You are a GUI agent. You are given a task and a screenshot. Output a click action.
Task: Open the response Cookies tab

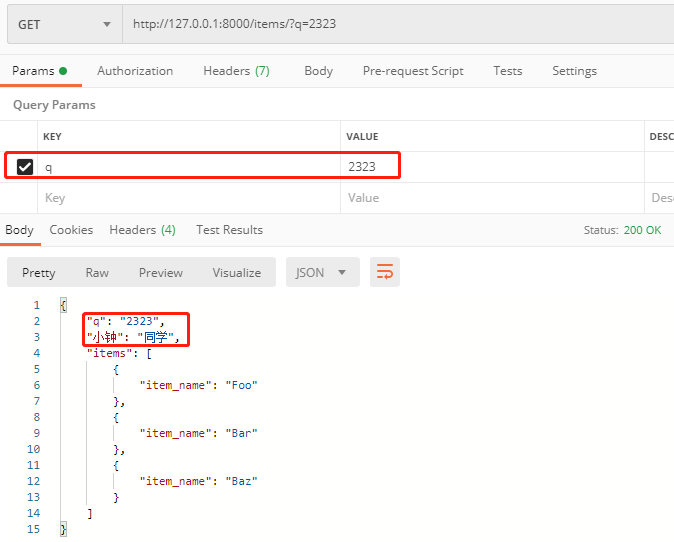pos(71,230)
